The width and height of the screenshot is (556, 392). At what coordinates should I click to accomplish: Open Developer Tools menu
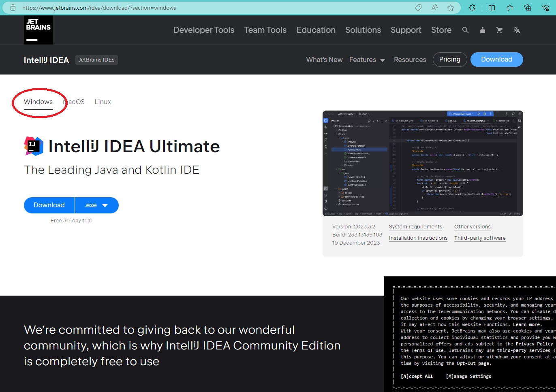[x=204, y=30]
